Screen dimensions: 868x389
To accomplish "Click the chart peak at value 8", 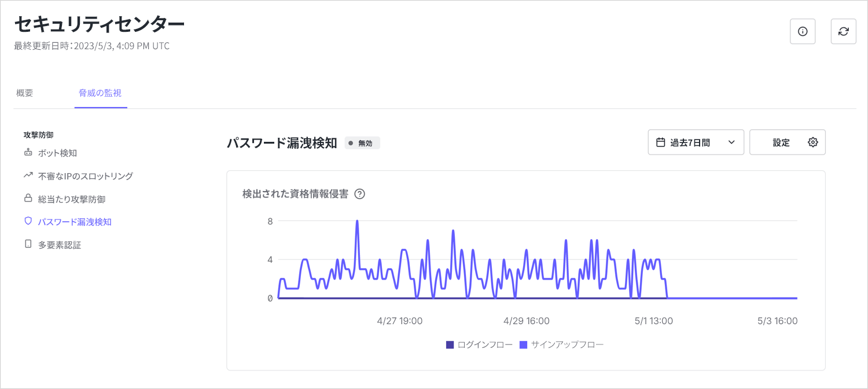I will 357,221.
